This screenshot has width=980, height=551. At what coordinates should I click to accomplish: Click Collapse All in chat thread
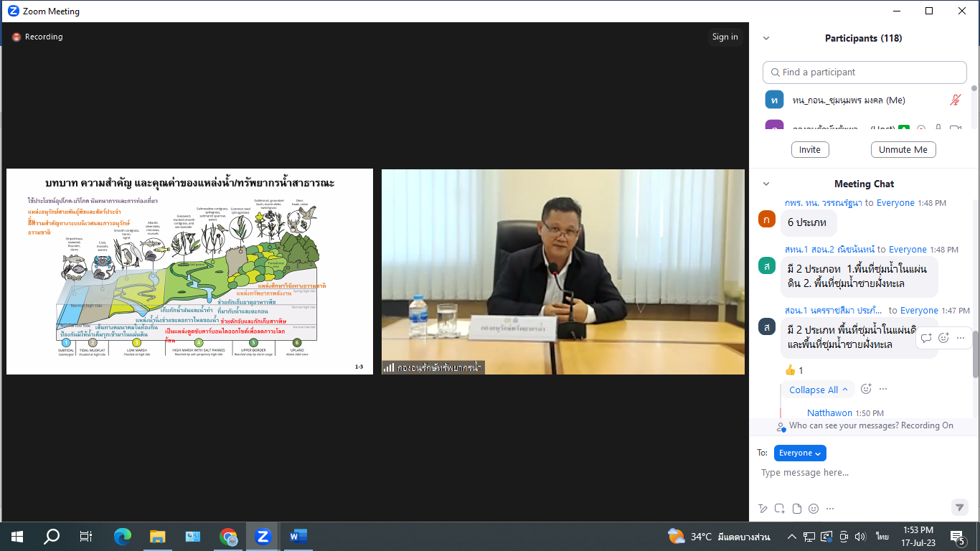pyautogui.click(x=819, y=390)
